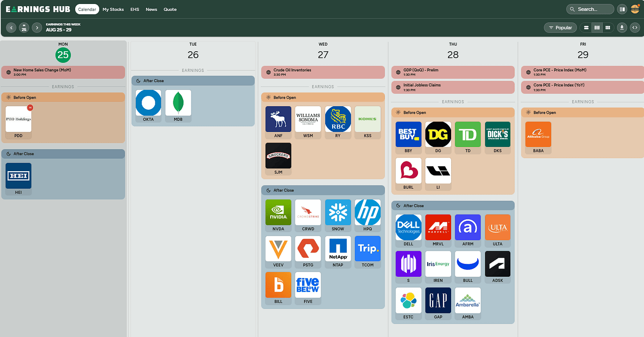
Task: Open the News tab
Action: coord(151,9)
